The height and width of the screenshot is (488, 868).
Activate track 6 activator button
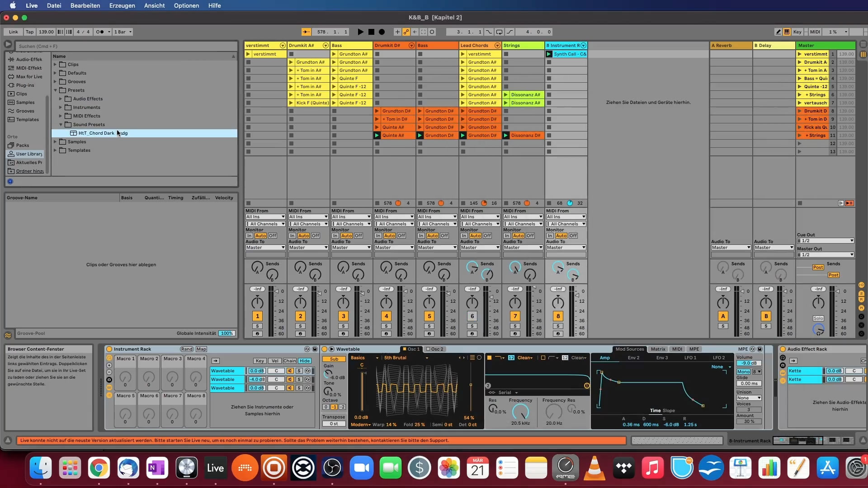coord(472,316)
